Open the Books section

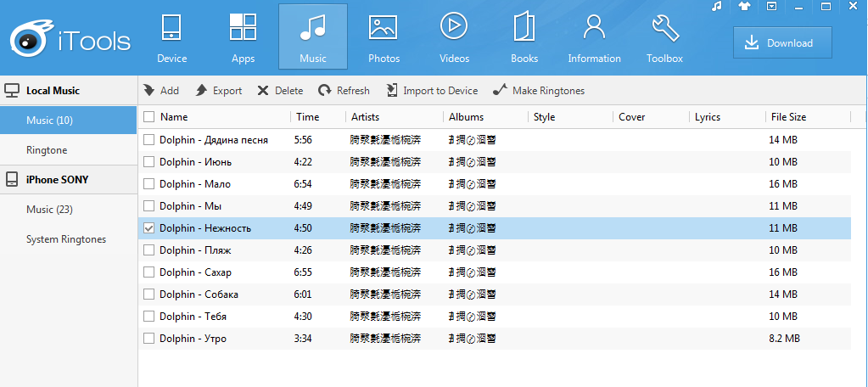pyautogui.click(x=524, y=37)
